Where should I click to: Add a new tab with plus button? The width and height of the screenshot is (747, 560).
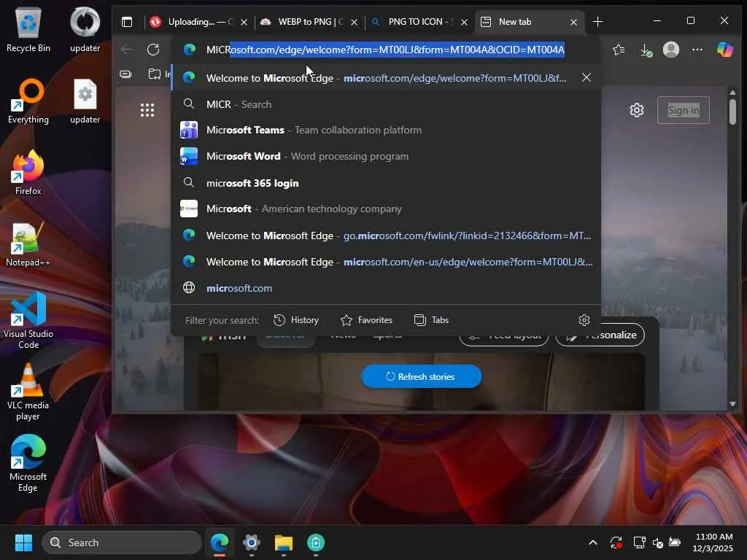[597, 22]
